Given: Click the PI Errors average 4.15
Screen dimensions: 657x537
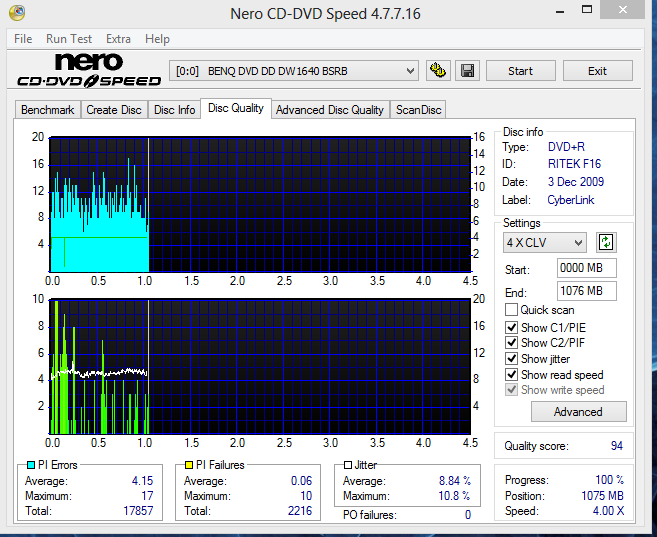Looking at the screenshot, I should pyautogui.click(x=142, y=481).
